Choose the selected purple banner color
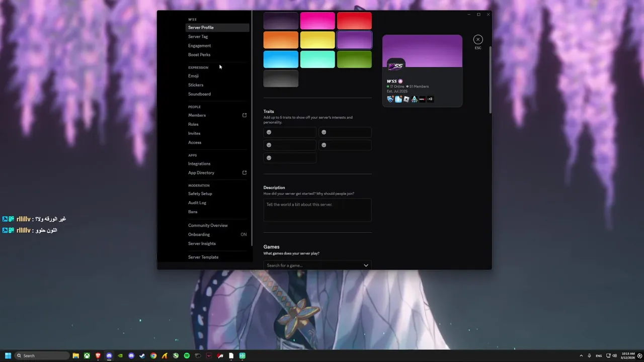Screen dimensions: 644x362 pos(354,40)
